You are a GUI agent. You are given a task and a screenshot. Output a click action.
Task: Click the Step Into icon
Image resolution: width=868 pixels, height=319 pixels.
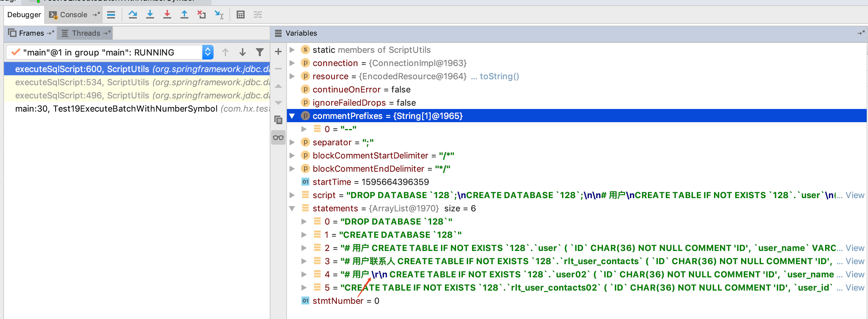point(150,15)
